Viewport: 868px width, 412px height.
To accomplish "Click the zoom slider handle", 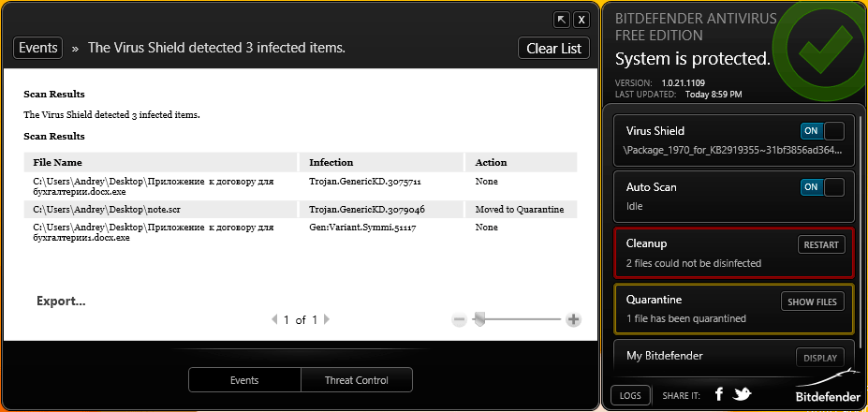I will tap(479, 319).
